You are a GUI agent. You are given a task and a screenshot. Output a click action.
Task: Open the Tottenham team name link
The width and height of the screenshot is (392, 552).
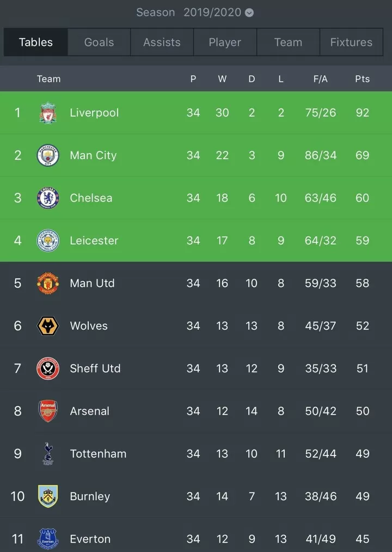[x=98, y=453]
